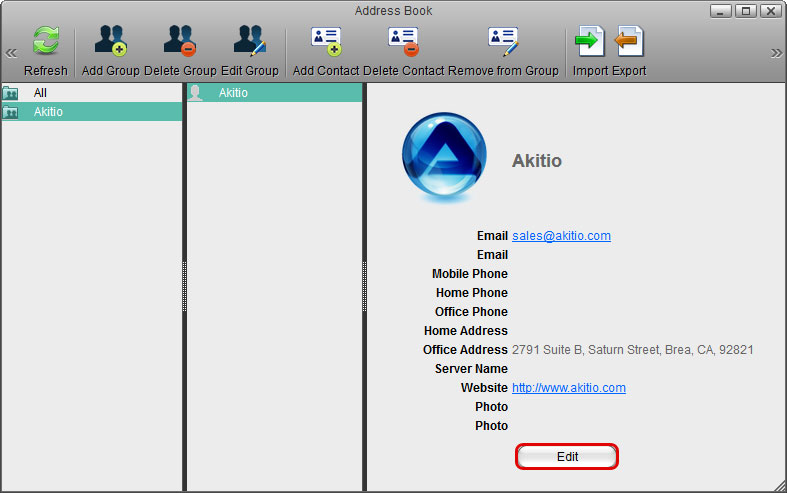Viewport: 787px width, 493px height.
Task: Click the Export orange arrow icon
Action: [x=629, y=41]
